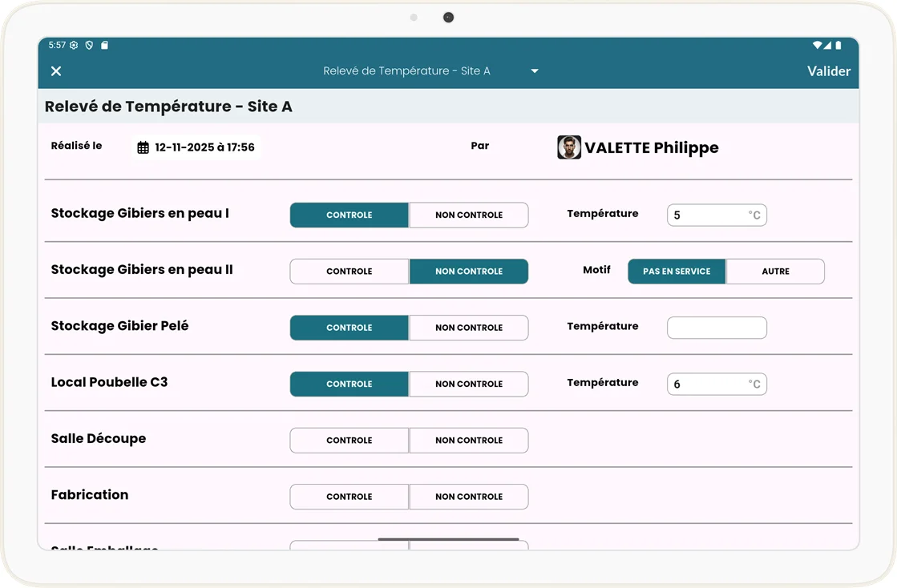897x588 pixels.
Task: Tap the 'Relevé de Température - Site A' heading
Action: 168,107
